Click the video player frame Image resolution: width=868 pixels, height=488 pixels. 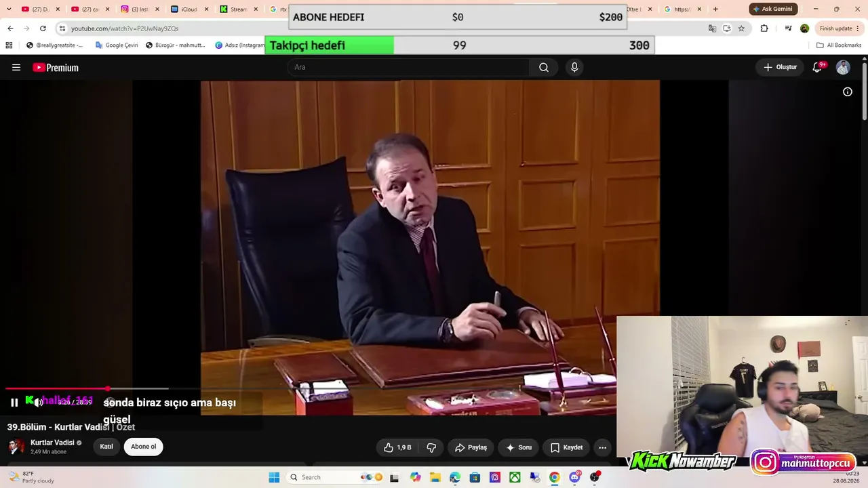pyautogui.click(x=430, y=247)
